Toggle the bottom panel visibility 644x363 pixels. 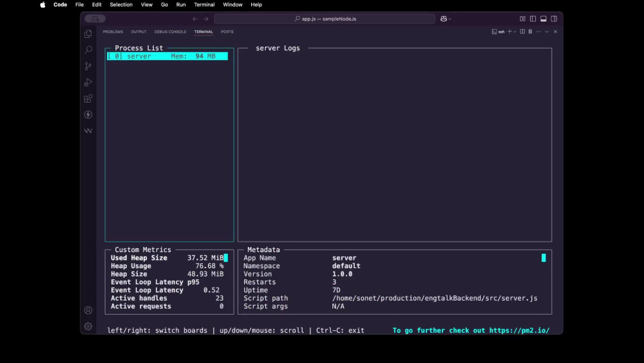pyautogui.click(x=544, y=19)
